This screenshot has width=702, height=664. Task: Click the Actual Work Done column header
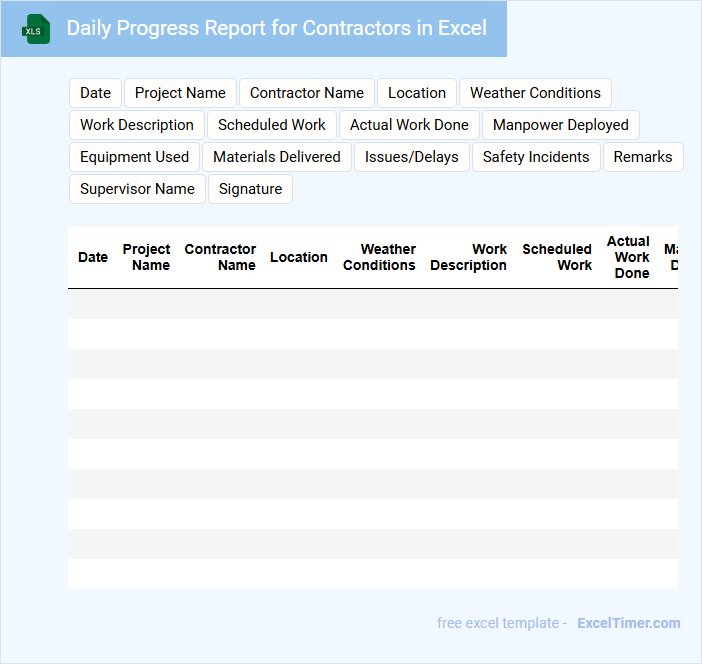[x=628, y=257]
